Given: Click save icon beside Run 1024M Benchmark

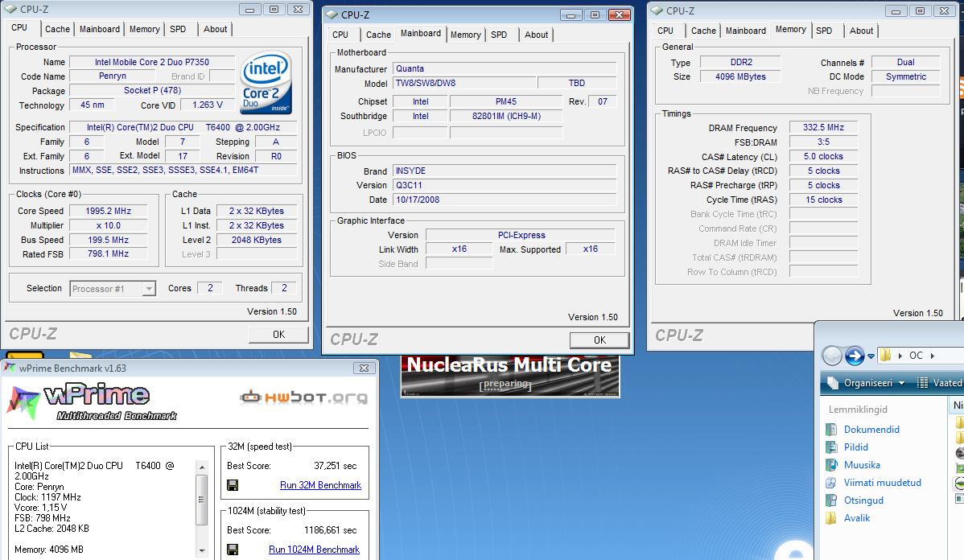Looking at the screenshot, I should pos(233,549).
